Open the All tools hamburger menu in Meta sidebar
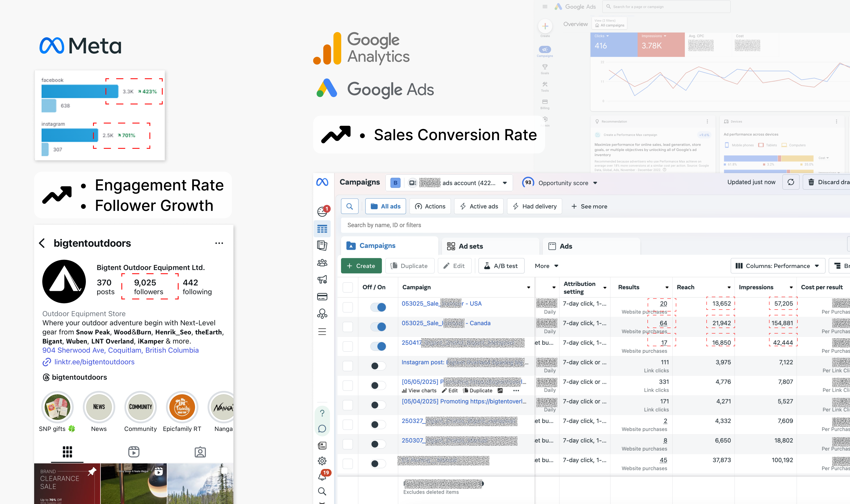 (322, 331)
